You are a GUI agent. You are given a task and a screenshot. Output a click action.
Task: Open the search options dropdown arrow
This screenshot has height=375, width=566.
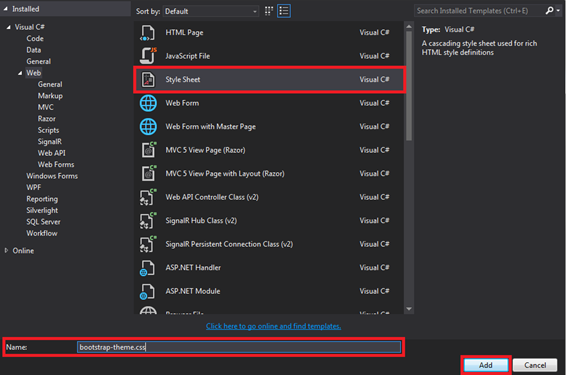(558, 11)
